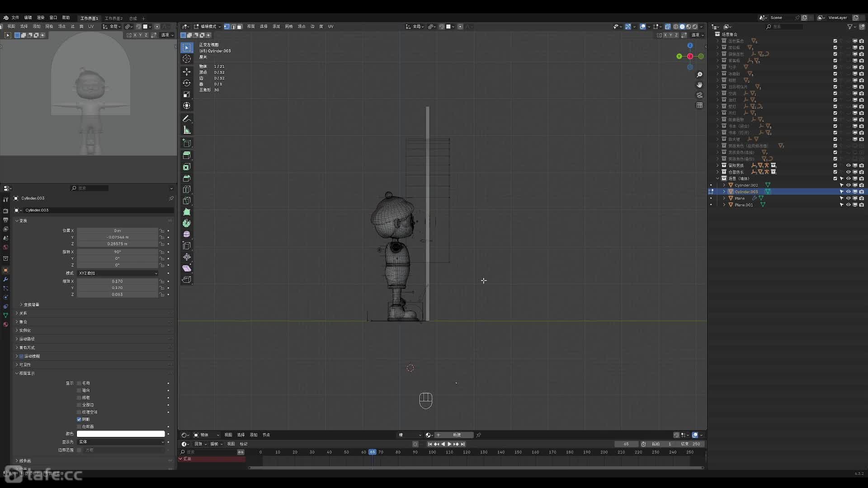Enable the 线框 wireframe checkbox
Image resolution: width=868 pixels, height=488 pixels.
pyautogui.click(x=79, y=398)
